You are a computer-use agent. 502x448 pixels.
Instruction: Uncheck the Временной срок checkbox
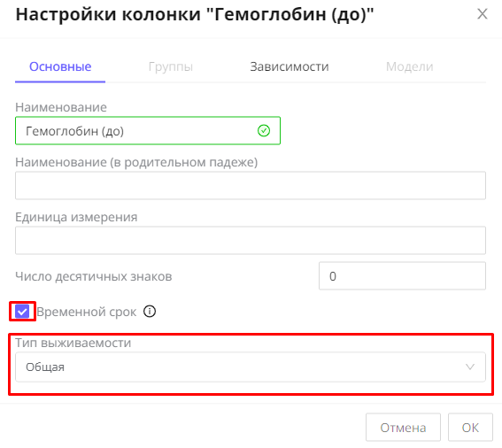coord(22,312)
